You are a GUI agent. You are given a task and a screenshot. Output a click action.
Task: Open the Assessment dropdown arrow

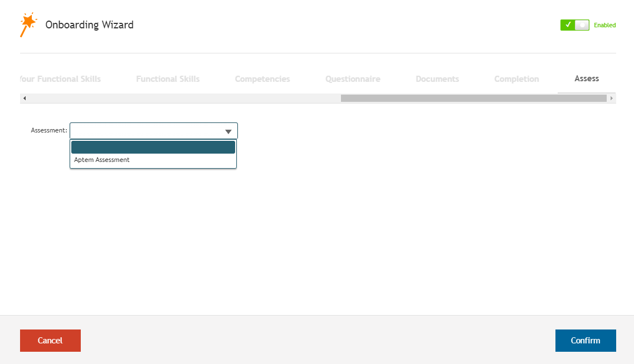coord(228,131)
